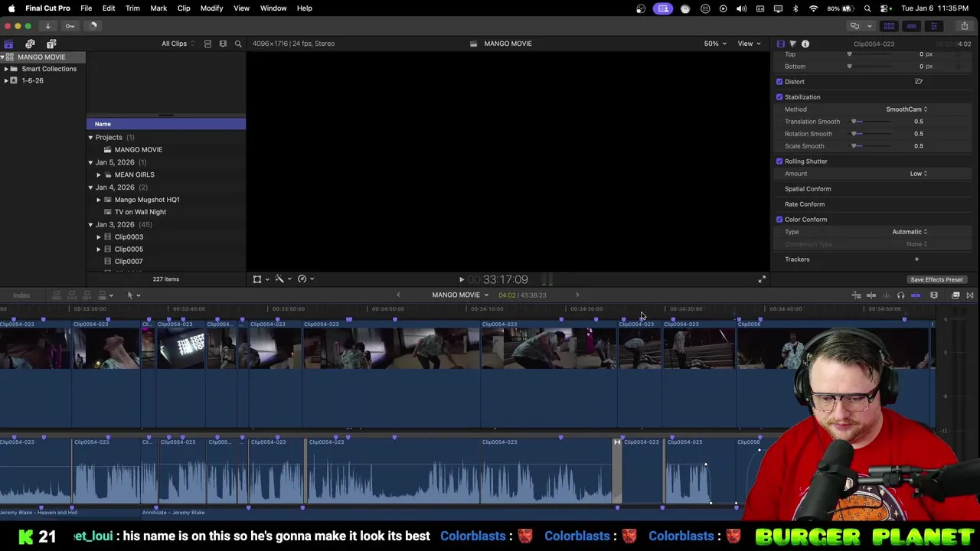Viewport: 980px width, 551px height.
Task: Open the Select tool arrow dropdown
Action: 133,295
